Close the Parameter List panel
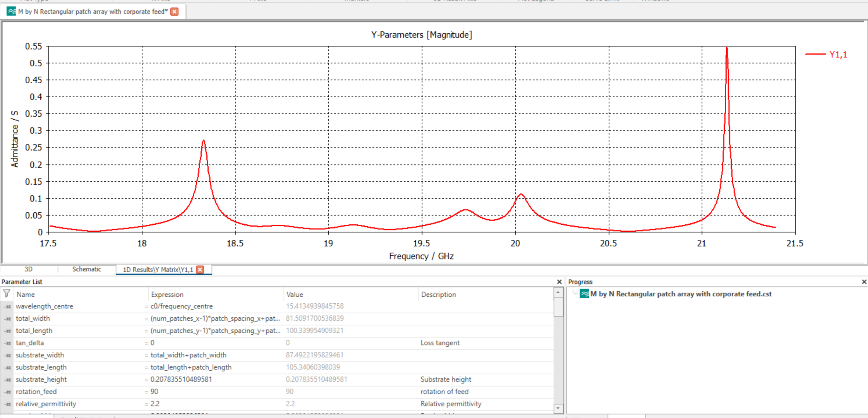This screenshot has height=418, width=868. click(559, 282)
